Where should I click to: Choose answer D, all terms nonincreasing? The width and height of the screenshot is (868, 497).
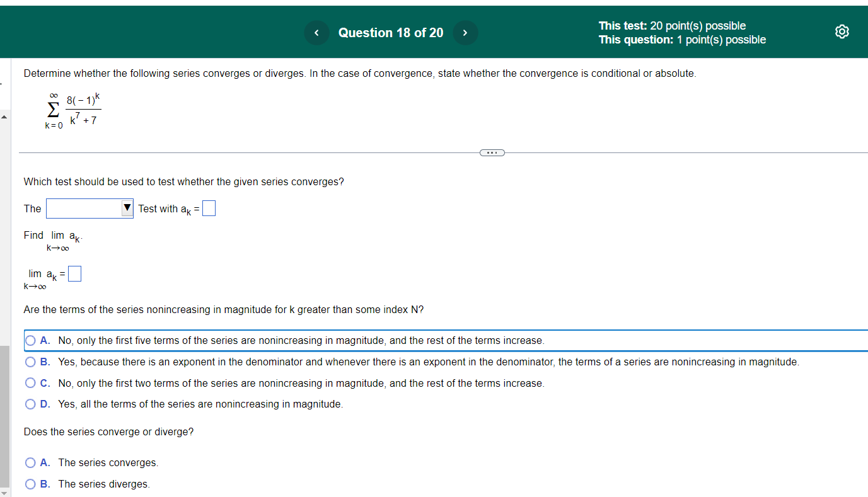pos(30,404)
